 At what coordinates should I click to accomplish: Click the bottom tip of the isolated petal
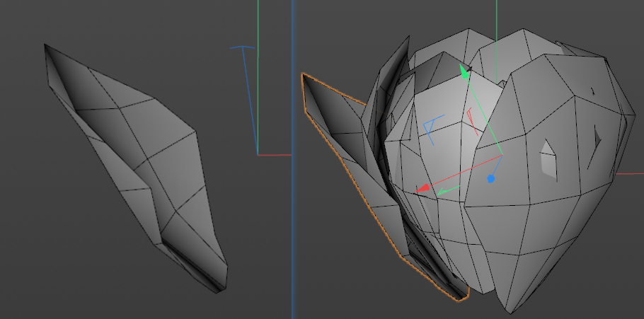pos(224,288)
